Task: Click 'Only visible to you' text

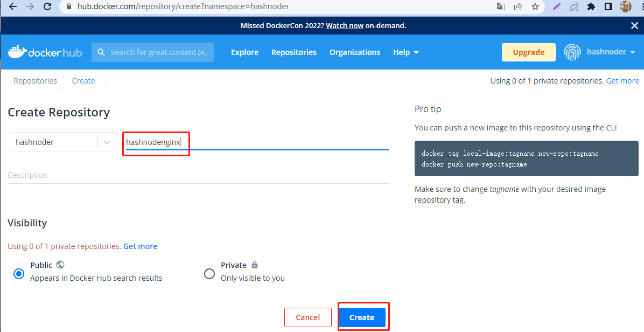Action: tap(253, 278)
